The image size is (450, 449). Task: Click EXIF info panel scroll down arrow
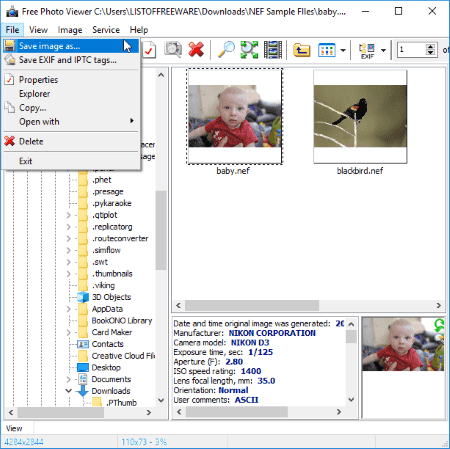(x=351, y=399)
